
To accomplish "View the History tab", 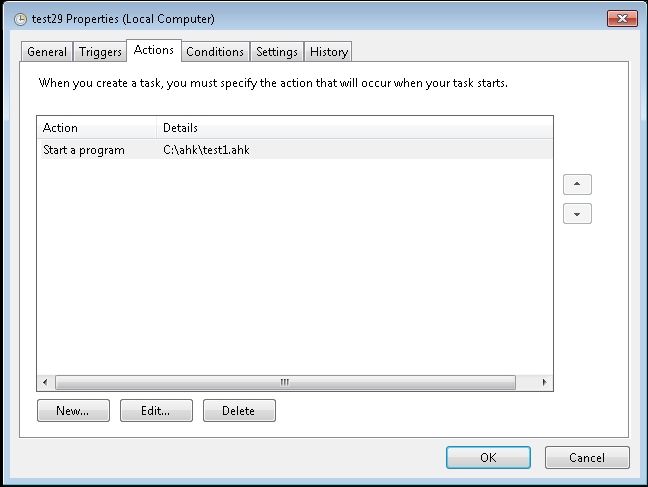I will [329, 52].
